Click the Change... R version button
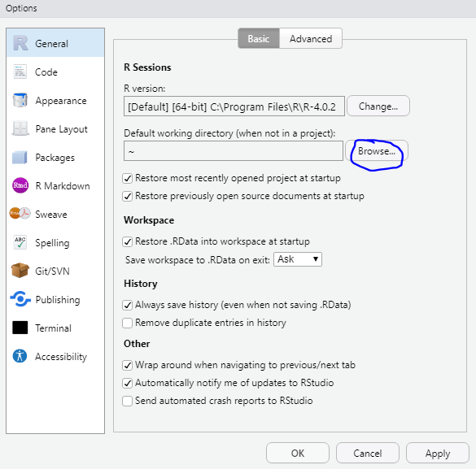Viewport: 476px width, 469px height. [378, 106]
